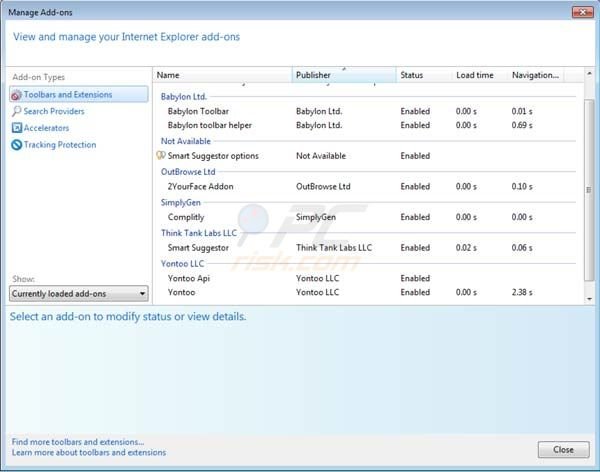The height and width of the screenshot is (472, 600).
Task: Click the Close button
Action: point(563,449)
